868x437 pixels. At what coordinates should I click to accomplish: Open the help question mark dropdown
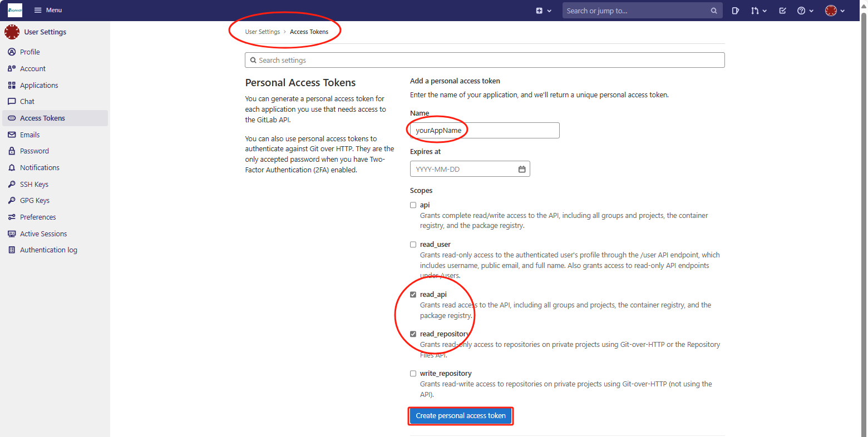805,11
